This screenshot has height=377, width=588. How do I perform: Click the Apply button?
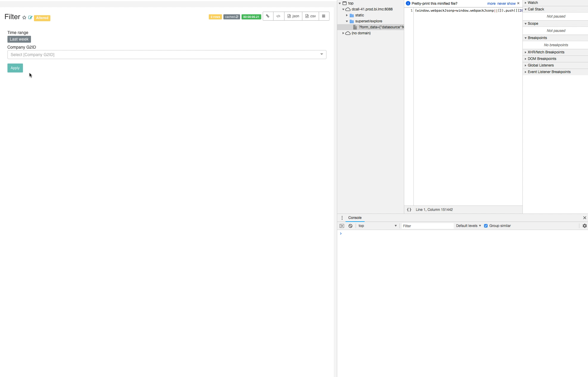click(15, 68)
